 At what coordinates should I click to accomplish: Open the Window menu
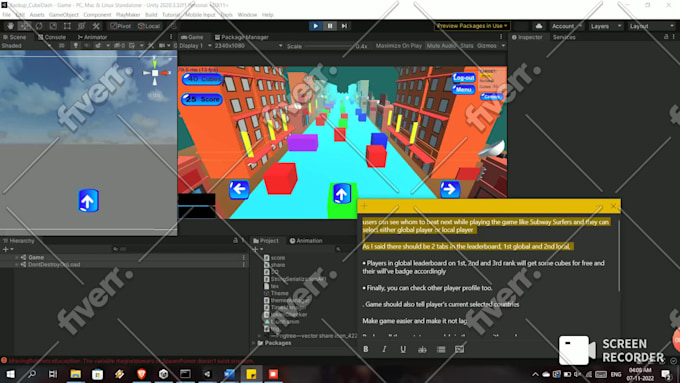coord(247,15)
